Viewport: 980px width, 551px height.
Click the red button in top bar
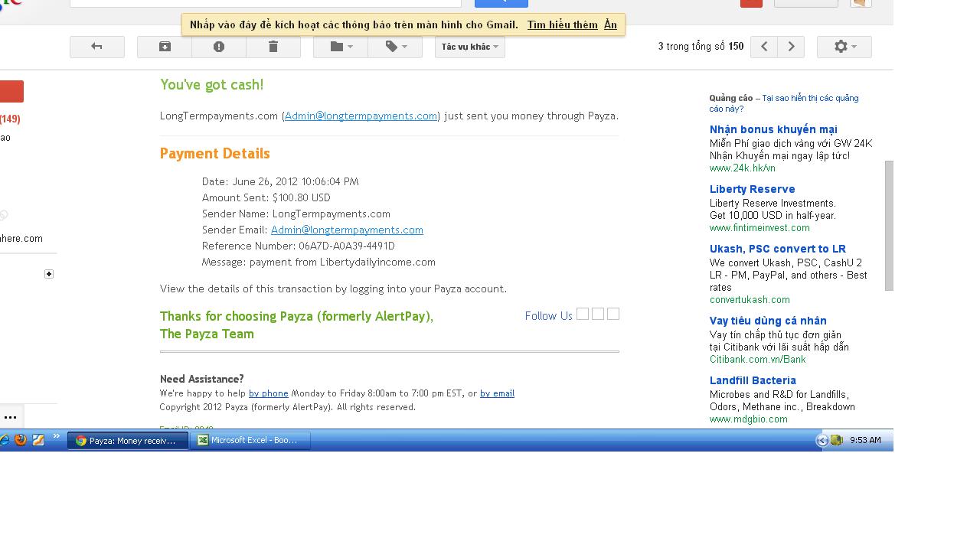tap(751, 3)
